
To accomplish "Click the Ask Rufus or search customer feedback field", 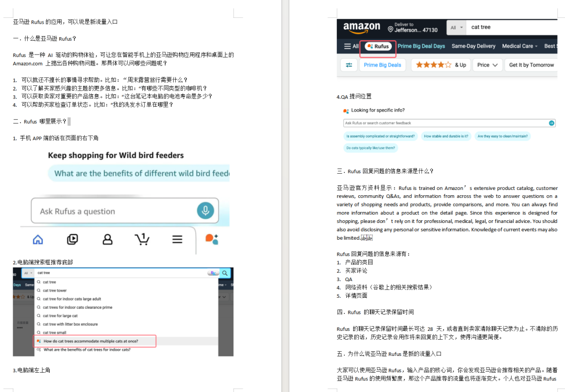I will pyautogui.click(x=445, y=123).
